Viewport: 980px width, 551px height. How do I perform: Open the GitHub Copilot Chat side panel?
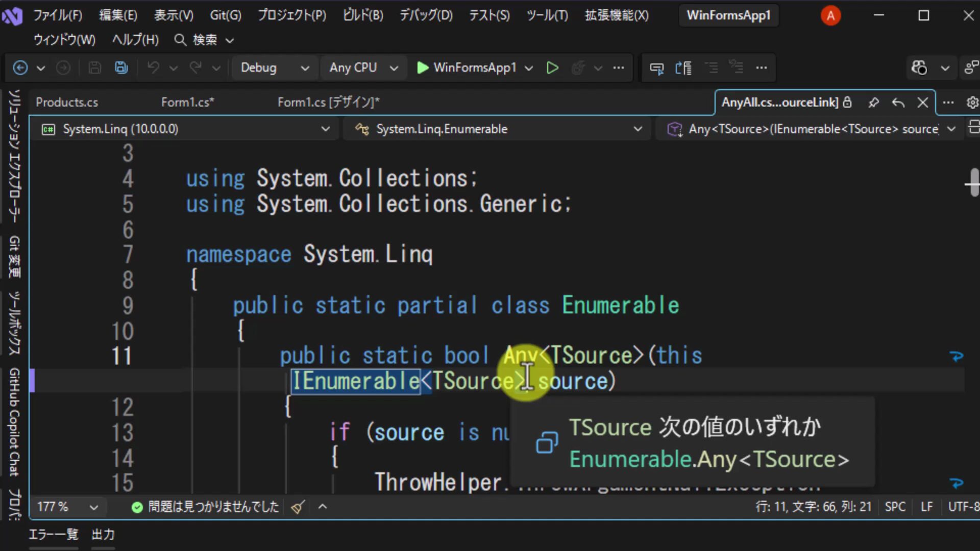tap(14, 421)
